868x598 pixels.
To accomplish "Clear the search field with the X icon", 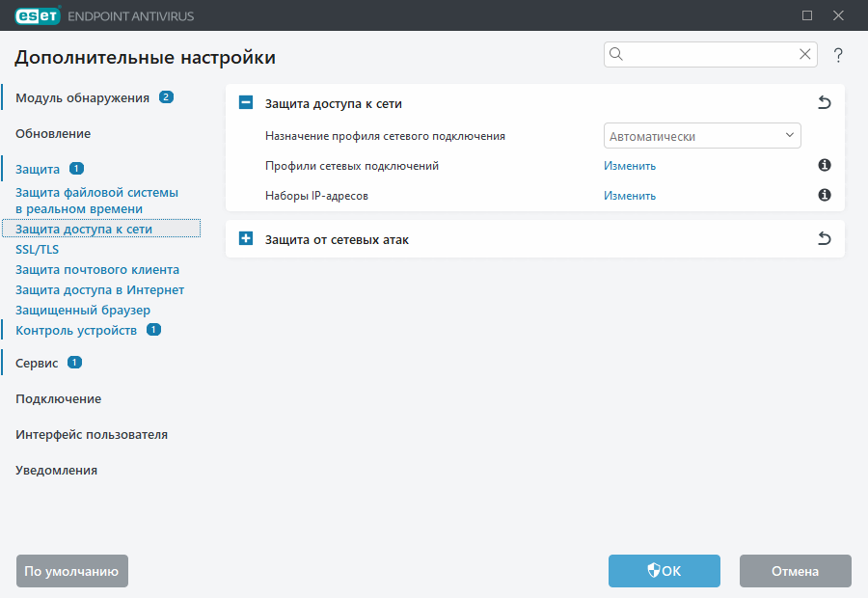I will 804,54.
